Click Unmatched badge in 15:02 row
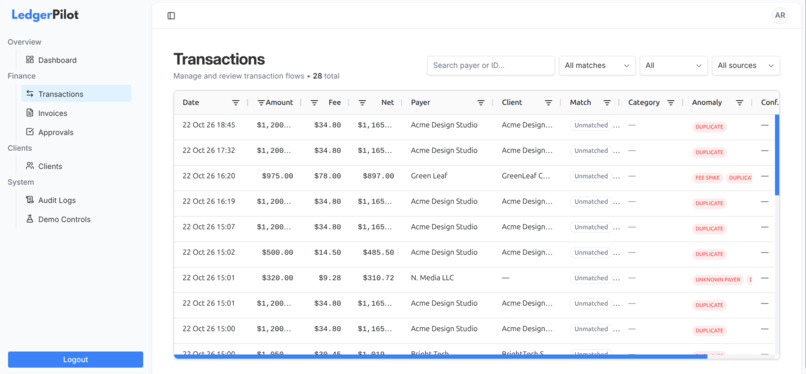 point(591,252)
